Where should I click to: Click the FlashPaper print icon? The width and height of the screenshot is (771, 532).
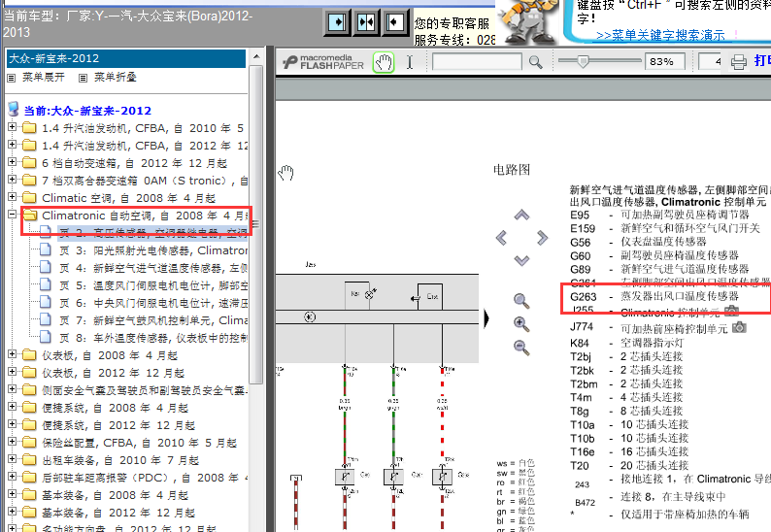click(x=739, y=62)
